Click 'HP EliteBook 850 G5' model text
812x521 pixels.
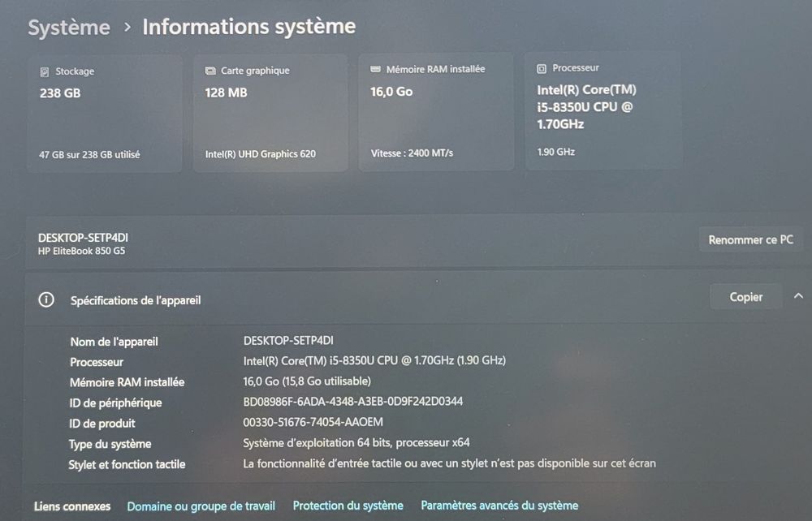click(x=81, y=251)
